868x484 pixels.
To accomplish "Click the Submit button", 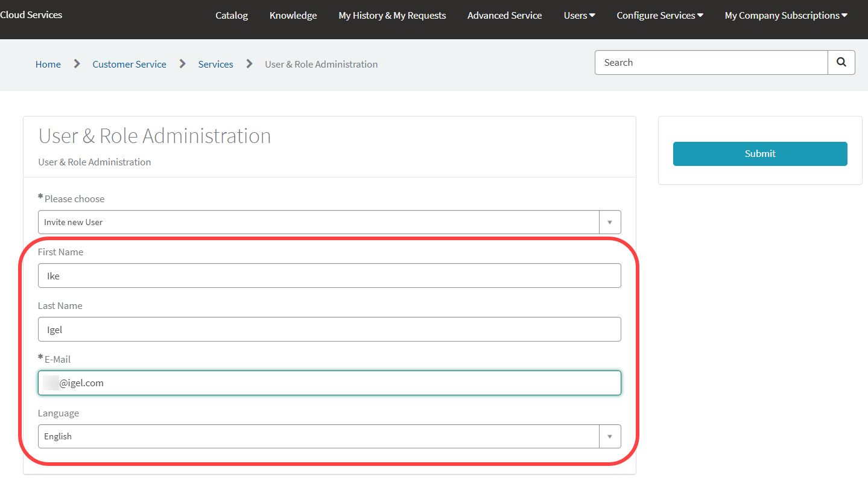I will point(759,154).
